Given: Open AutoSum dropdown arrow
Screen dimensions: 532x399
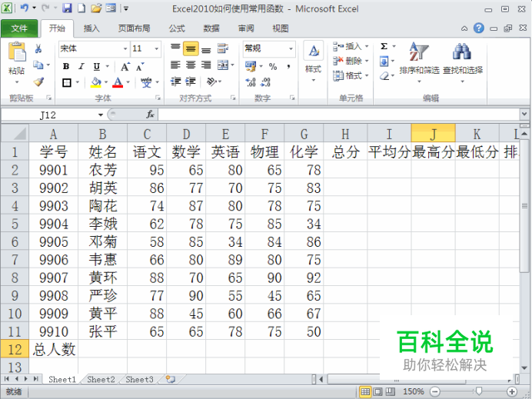Looking at the screenshot, I should coord(394,46).
